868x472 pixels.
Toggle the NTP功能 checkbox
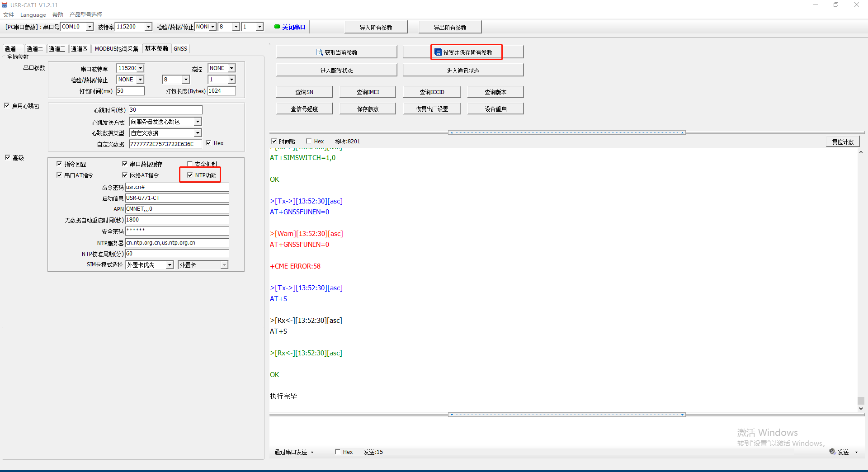pyautogui.click(x=190, y=175)
